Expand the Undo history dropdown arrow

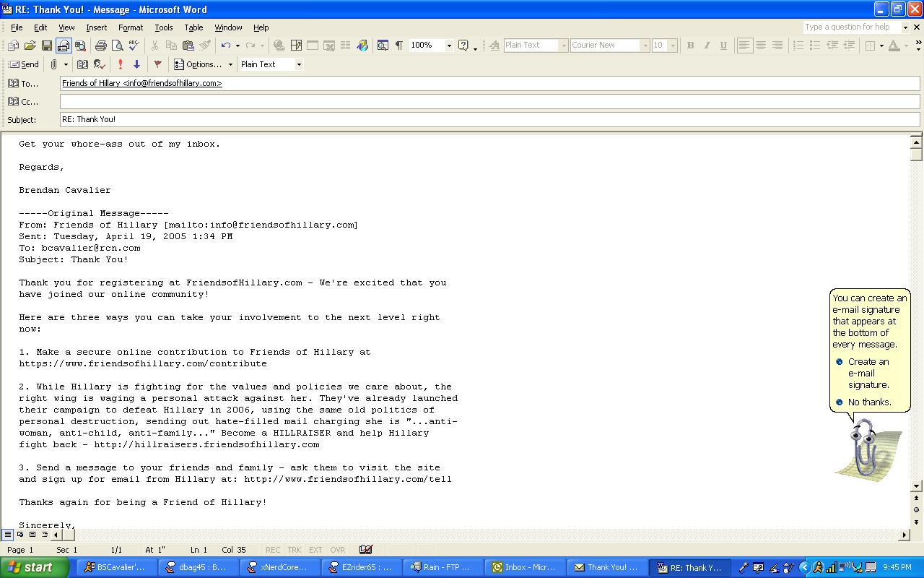pyautogui.click(x=237, y=46)
